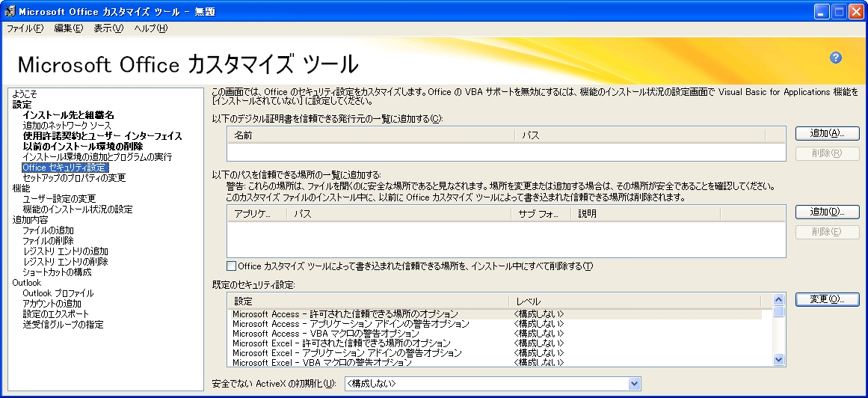Click the 名前 column header
The width and height of the screenshot is (868, 398).
point(244,135)
